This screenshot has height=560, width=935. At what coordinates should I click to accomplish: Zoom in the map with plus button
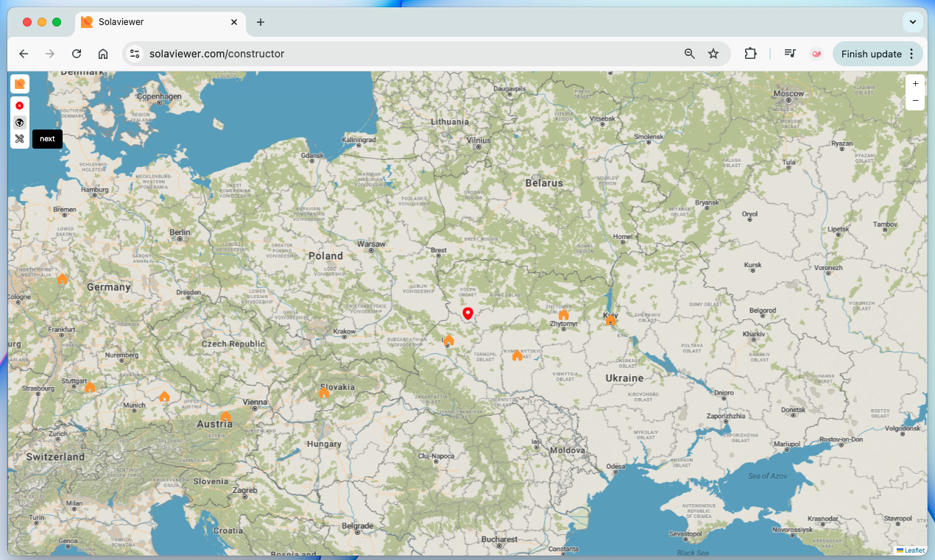915,84
